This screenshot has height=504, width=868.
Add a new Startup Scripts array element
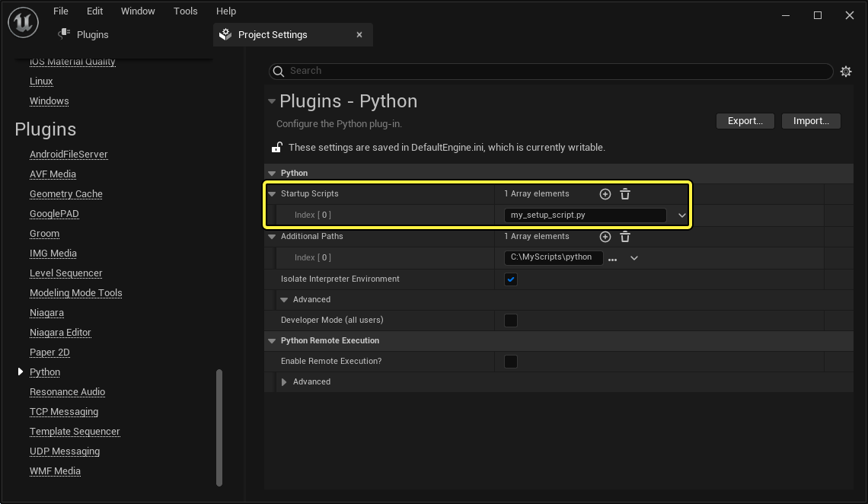605,194
